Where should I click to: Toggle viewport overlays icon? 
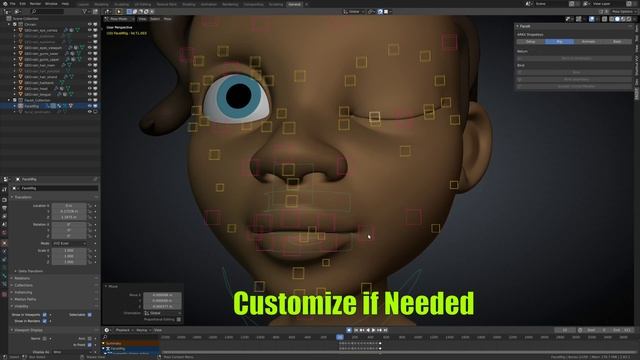click(x=592, y=19)
